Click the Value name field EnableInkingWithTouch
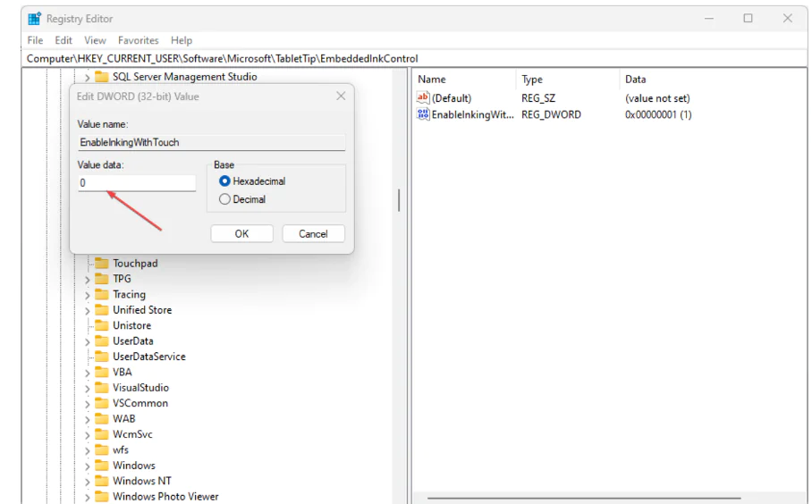Image resolution: width=812 pixels, height=504 pixels. 211,142
